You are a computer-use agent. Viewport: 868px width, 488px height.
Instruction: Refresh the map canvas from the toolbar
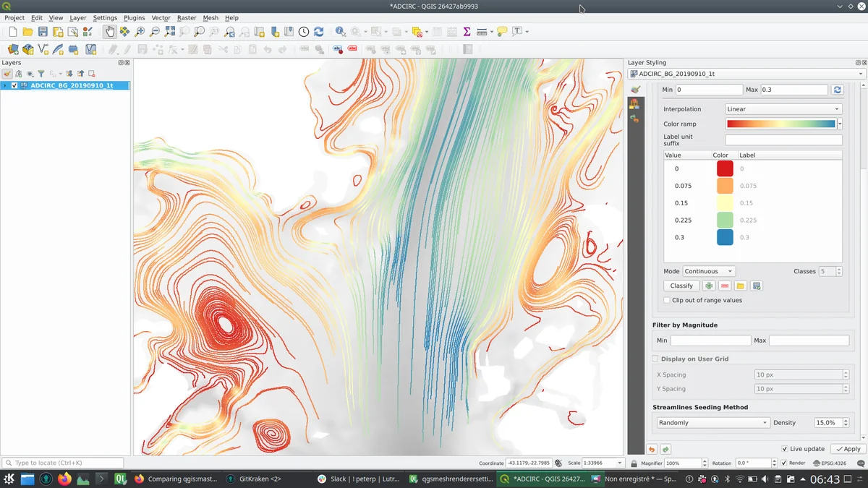[318, 32]
